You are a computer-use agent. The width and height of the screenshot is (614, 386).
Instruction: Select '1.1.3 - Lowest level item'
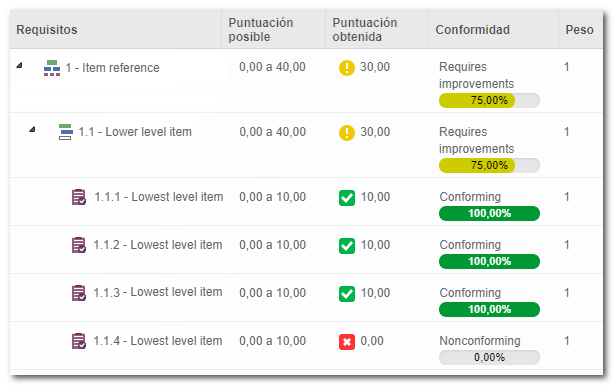tap(158, 292)
